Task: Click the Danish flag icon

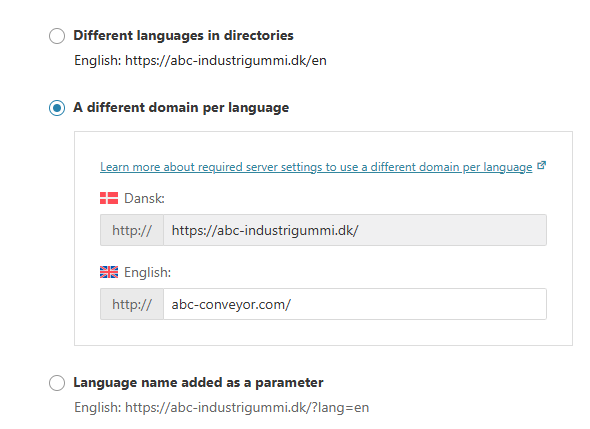Action: coord(109,198)
